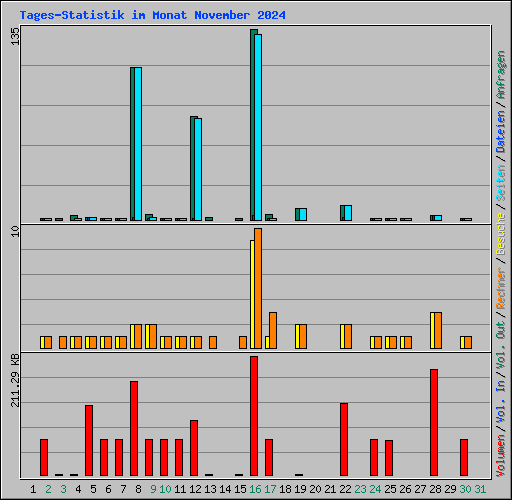Click the tall orange Rechner bar on day 16
Viewport: 512px width, 500px height.
tap(258, 289)
